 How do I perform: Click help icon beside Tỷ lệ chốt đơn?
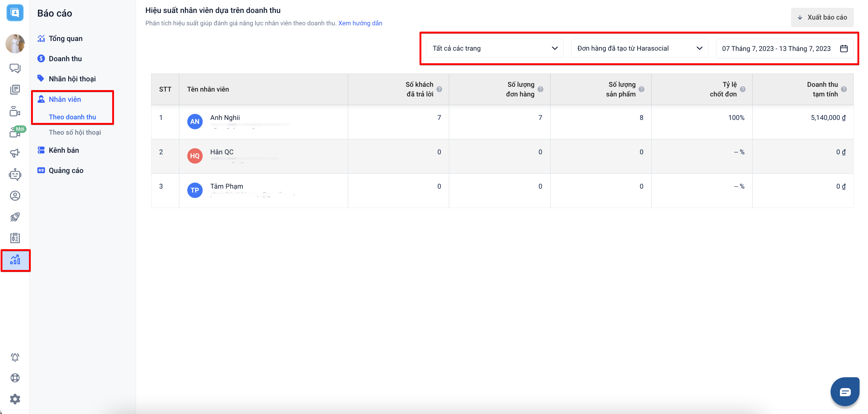tap(743, 89)
